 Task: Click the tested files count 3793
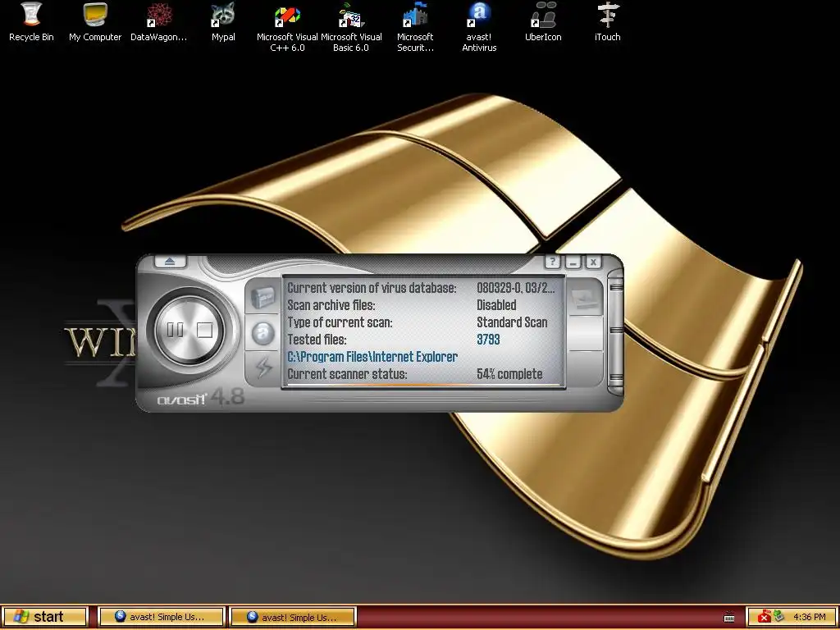coord(488,340)
